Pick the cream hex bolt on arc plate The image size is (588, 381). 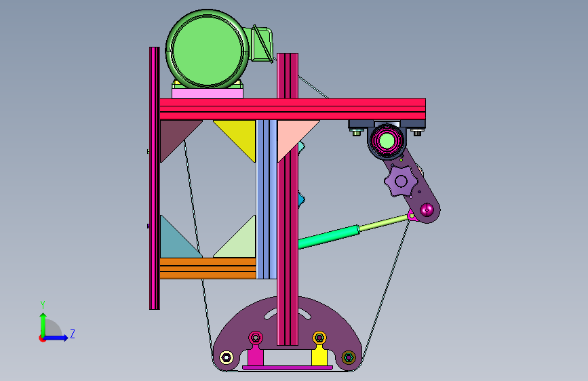[x=226, y=357]
